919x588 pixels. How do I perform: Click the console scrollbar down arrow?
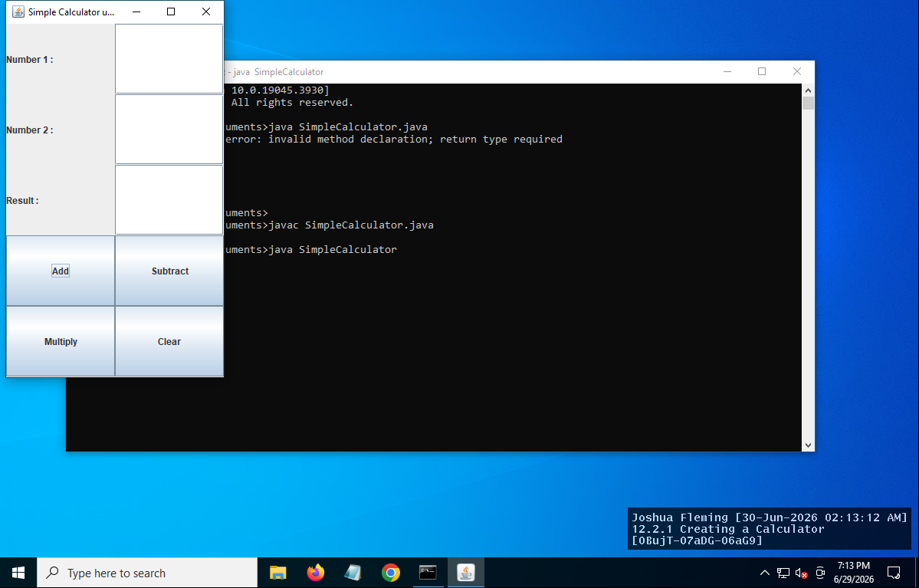(x=808, y=445)
